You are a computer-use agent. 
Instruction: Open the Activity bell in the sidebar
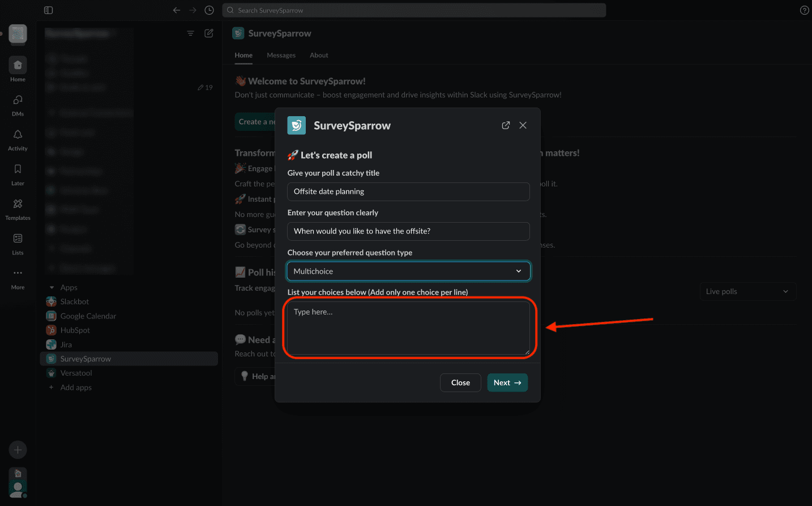pyautogui.click(x=18, y=139)
